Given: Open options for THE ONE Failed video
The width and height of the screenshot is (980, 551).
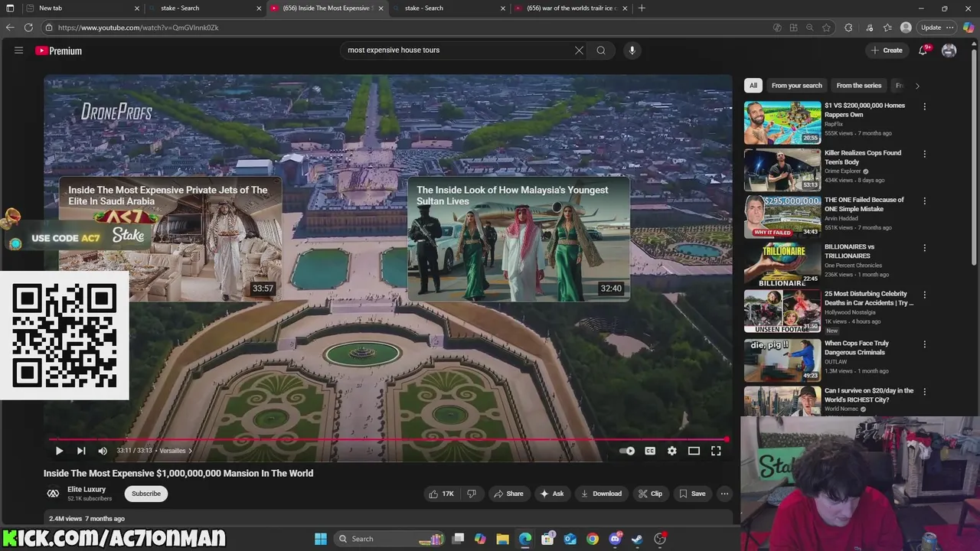Looking at the screenshot, I should 924,201.
